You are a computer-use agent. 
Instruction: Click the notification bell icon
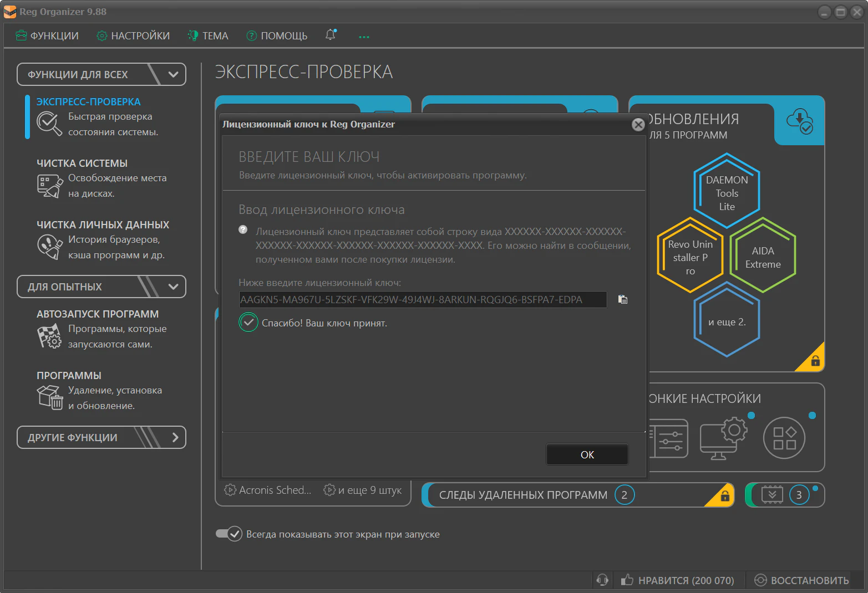point(331,35)
